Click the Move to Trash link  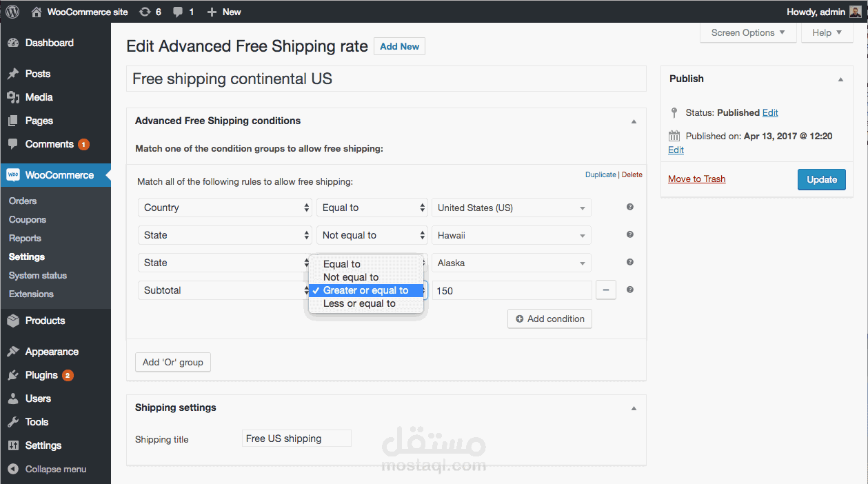click(696, 179)
